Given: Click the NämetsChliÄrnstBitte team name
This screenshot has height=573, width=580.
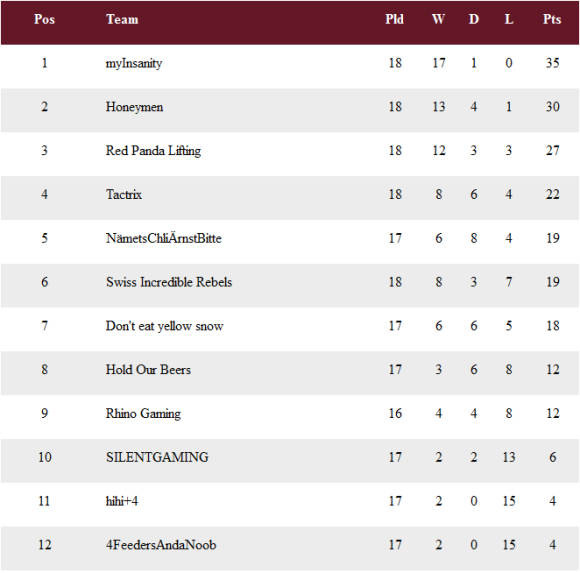Looking at the screenshot, I should pyautogui.click(x=163, y=238).
